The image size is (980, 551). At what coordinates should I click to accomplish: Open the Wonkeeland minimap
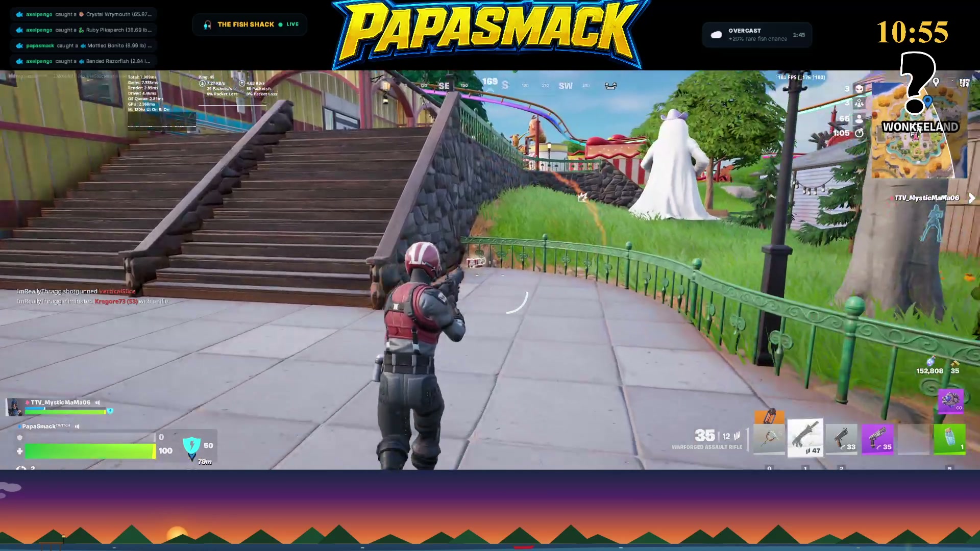[919, 130]
